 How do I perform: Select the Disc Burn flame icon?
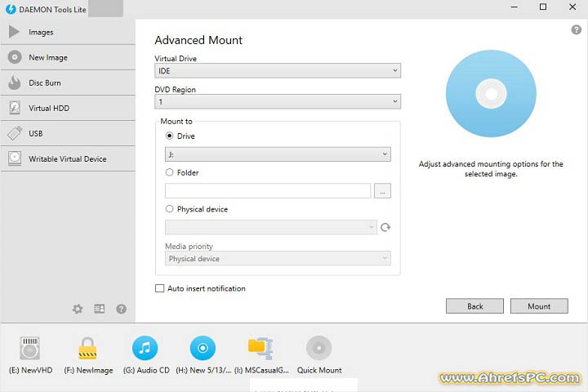(x=15, y=82)
